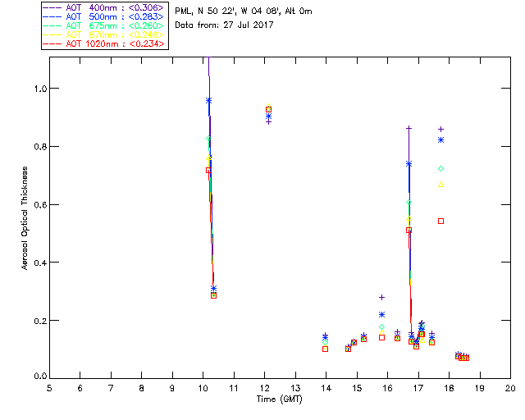Image resolution: width=525 pixels, height=420 pixels.
Task: Click the x-axis tick label 20
Action: [x=510, y=389]
